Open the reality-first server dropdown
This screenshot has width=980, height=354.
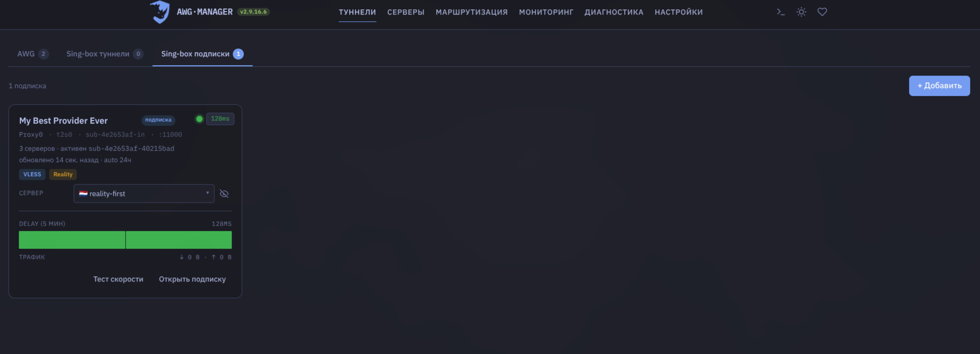pyautogui.click(x=144, y=193)
